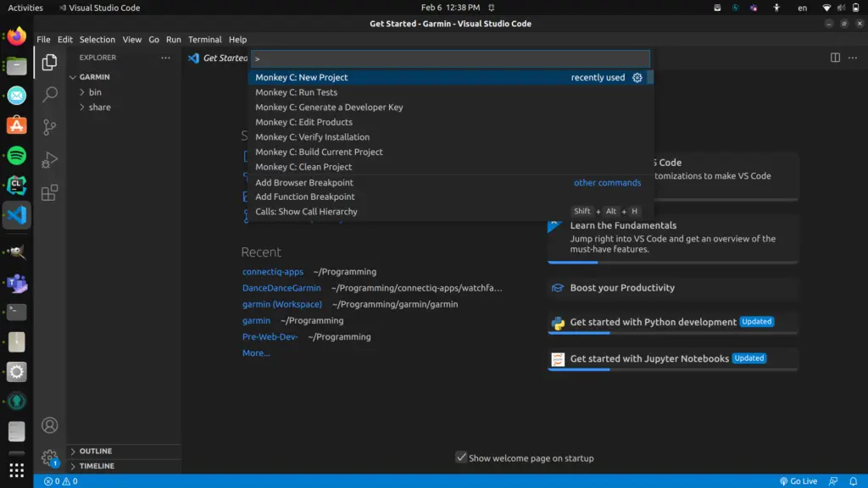Open Spotify from the dock
Image resolution: width=868 pixels, height=488 pixels.
[x=17, y=156]
